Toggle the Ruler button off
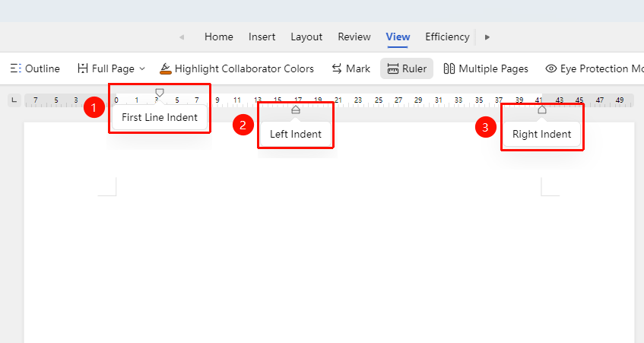This screenshot has height=343, width=644. (407, 68)
